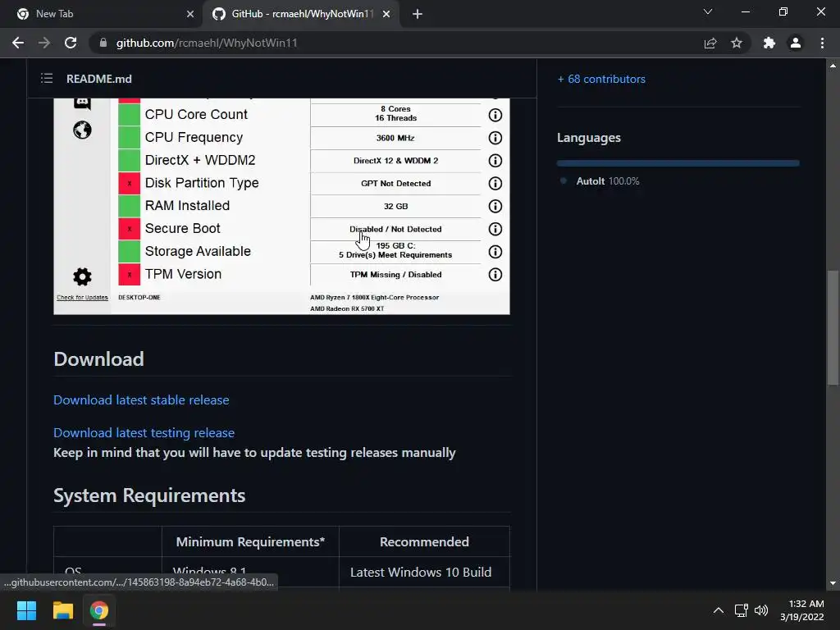Click the settings gear in app screenshot
The image size is (840, 630).
(82, 277)
